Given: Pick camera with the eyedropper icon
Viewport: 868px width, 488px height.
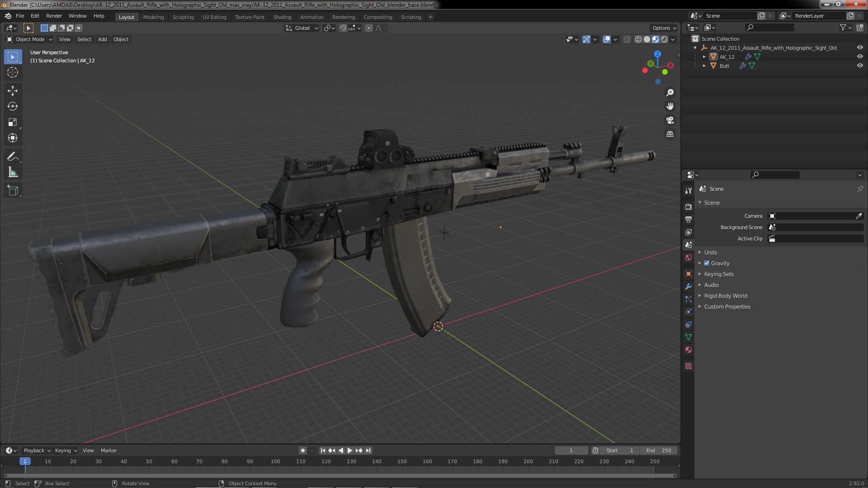Looking at the screenshot, I should coord(859,216).
